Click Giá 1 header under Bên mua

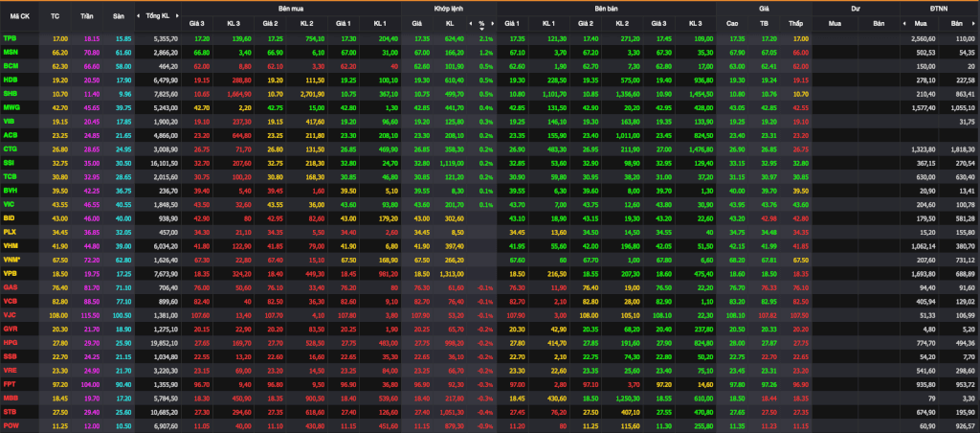(x=344, y=24)
